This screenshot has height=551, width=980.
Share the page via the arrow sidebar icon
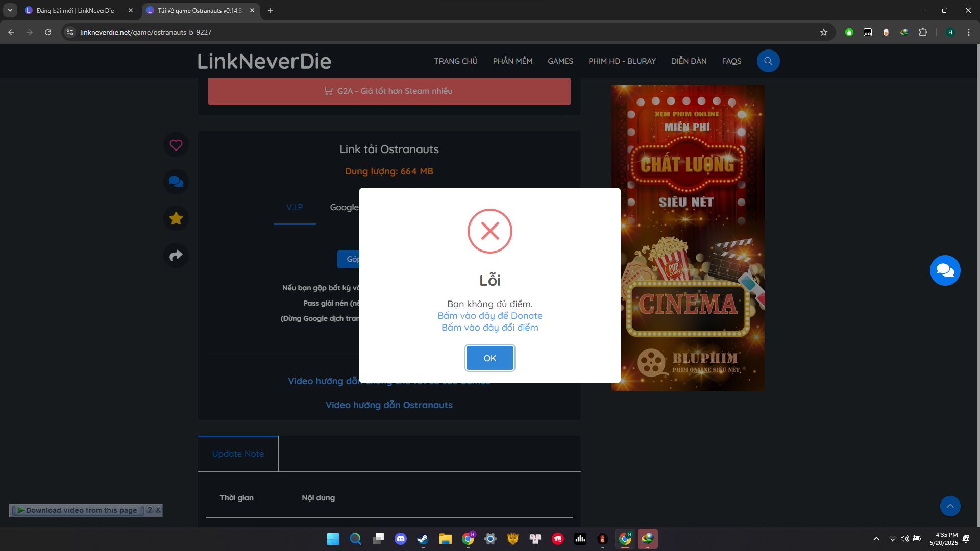(x=176, y=255)
